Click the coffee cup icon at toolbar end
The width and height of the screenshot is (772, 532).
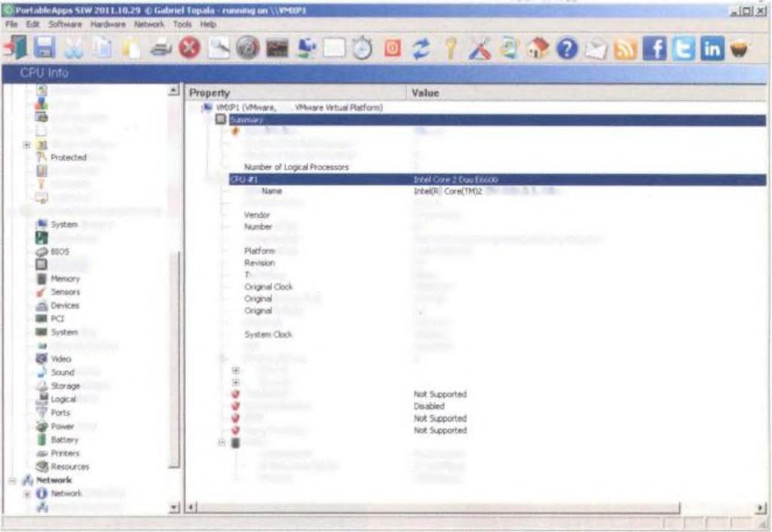pyautogui.click(x=740, y=48)
